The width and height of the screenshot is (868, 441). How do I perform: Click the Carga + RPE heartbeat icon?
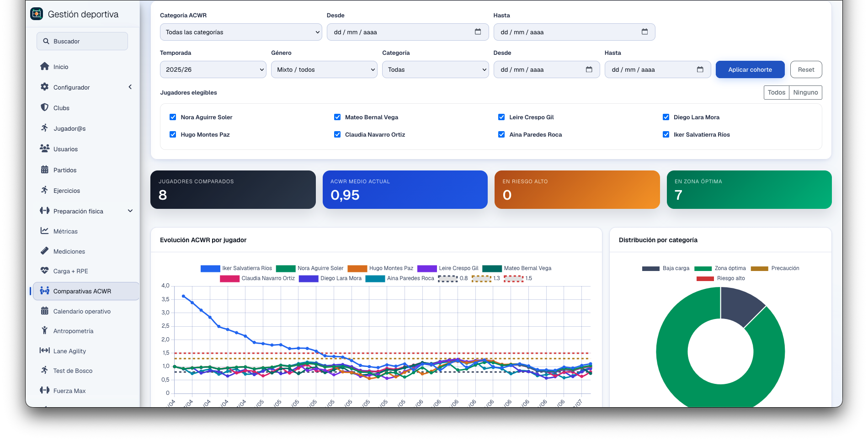tap(44, 271)
